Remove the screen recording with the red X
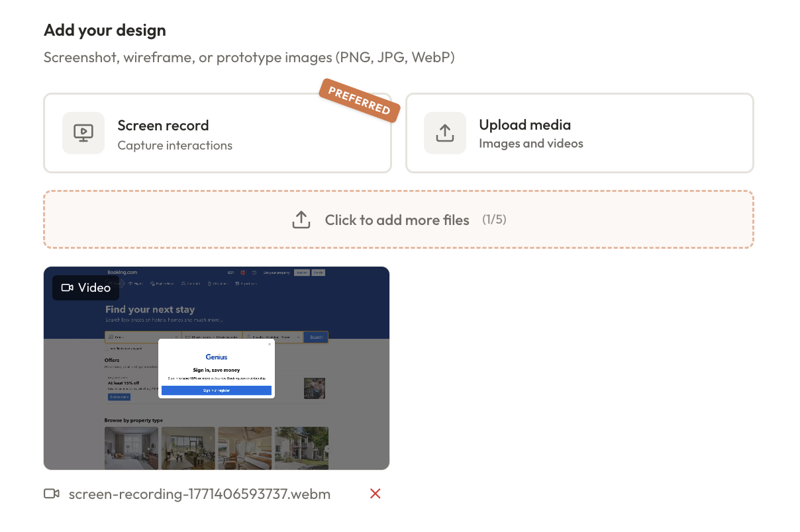 (375, 494)
